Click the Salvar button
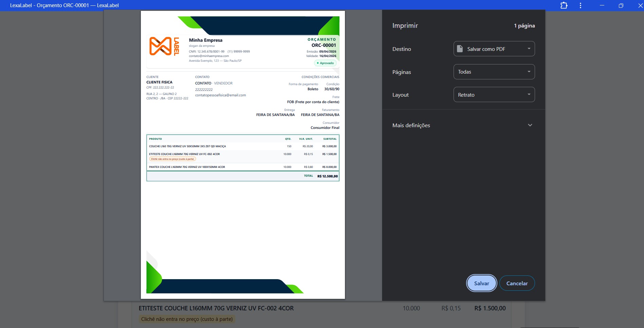644x328 pixels. 481,283
